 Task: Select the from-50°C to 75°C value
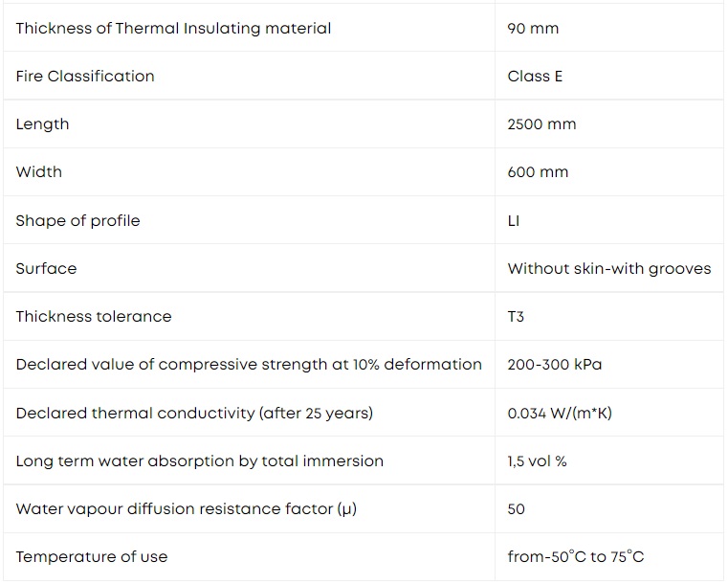[576, 556]
